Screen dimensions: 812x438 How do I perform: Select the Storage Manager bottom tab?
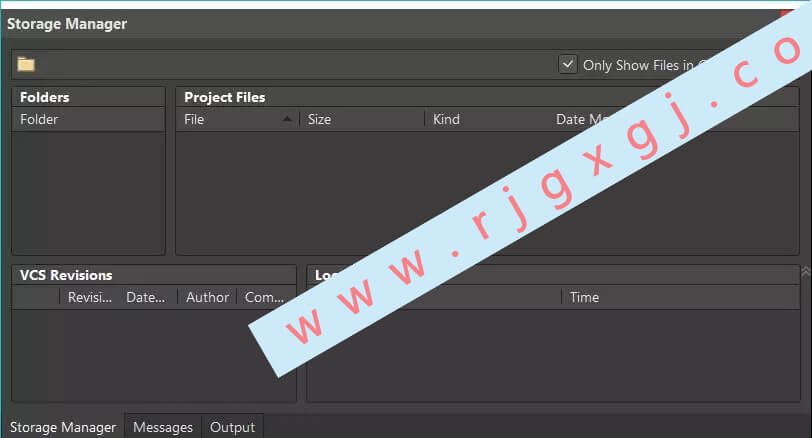63,427
